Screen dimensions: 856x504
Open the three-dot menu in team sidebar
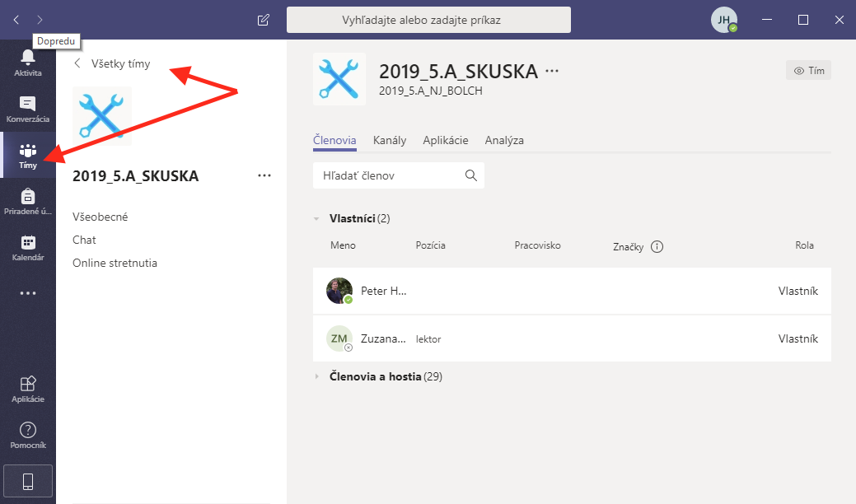[264, 175]
